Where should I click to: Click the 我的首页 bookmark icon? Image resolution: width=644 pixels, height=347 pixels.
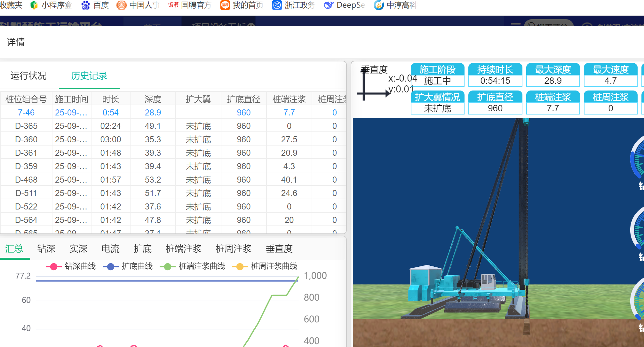pos(225,5)
